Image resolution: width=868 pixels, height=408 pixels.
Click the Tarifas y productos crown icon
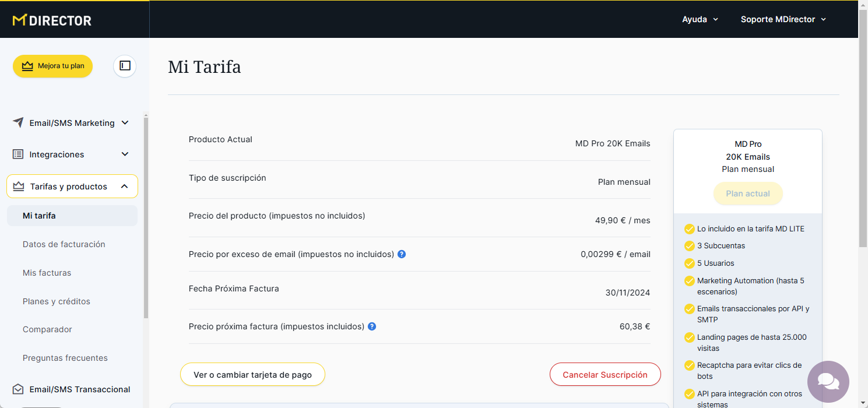[19, 187]
